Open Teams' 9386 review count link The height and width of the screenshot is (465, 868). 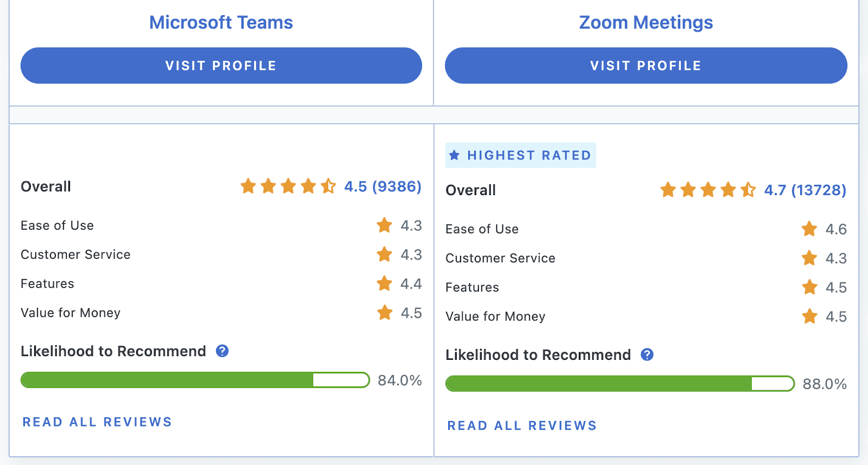(397, 186)
